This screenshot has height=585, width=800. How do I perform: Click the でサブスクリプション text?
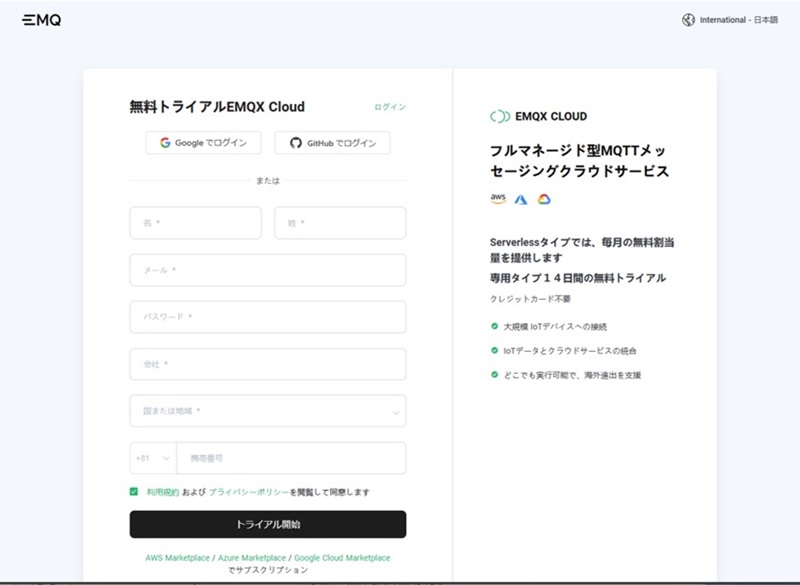click(x=268, y=570)
